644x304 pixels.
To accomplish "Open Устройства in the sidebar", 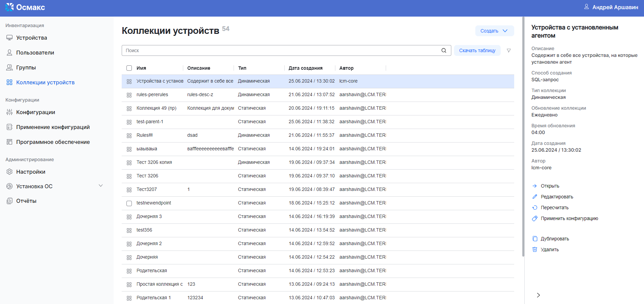I will click(x=31, y=38).
